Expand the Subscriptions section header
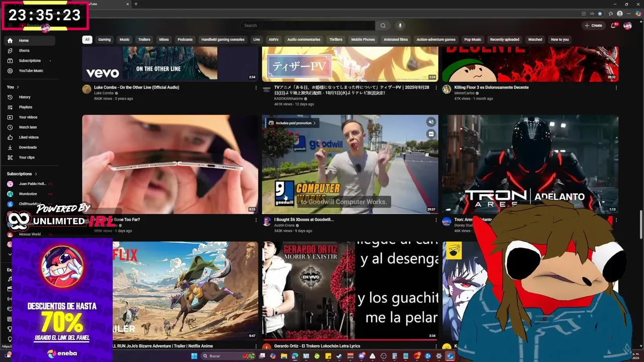 click(22, 174)
